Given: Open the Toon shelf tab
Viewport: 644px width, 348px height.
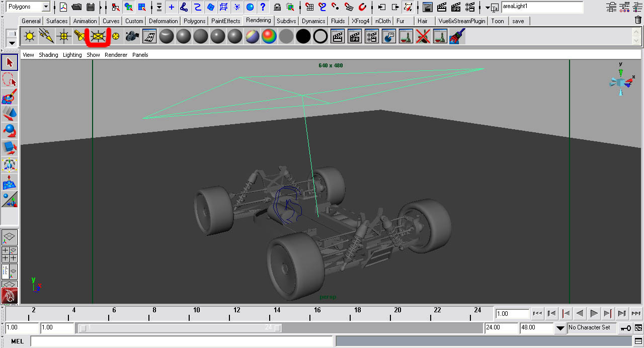Looking at the screenshot, I should (x=498, y=21).
